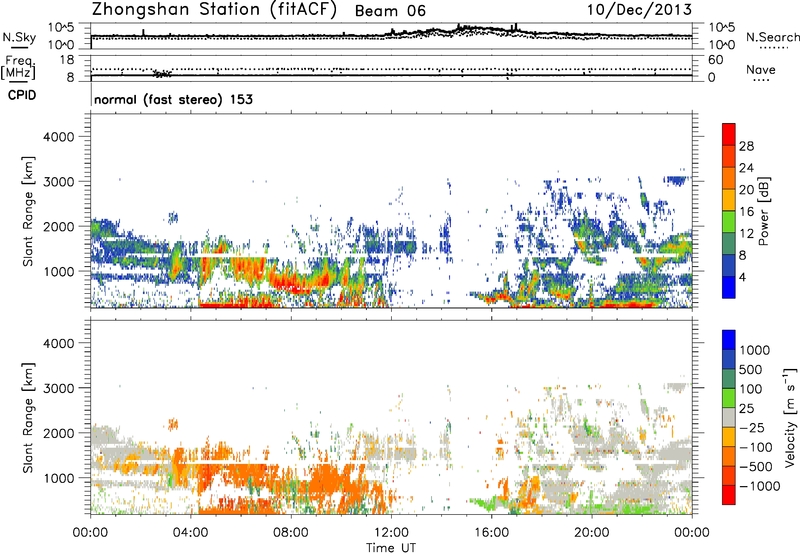Click the '20:00' time axis label
The height and width of the screenshot is (554, 800).
tap(591, 532)
